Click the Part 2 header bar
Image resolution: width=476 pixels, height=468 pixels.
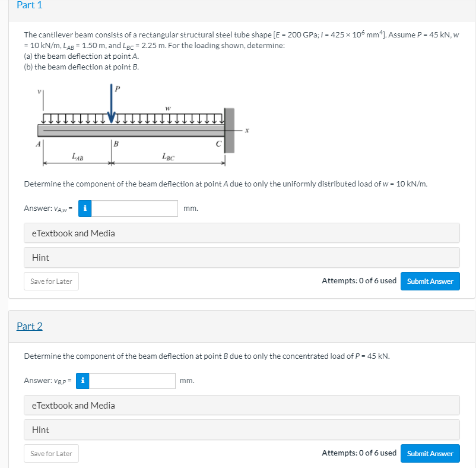[x=237, y=326]
